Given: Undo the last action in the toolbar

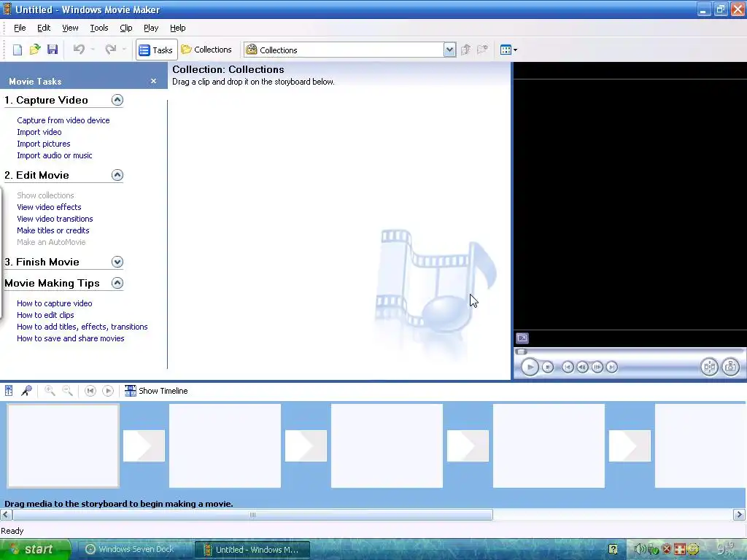Looking at the screenshot, I should (x=79, y=50).
